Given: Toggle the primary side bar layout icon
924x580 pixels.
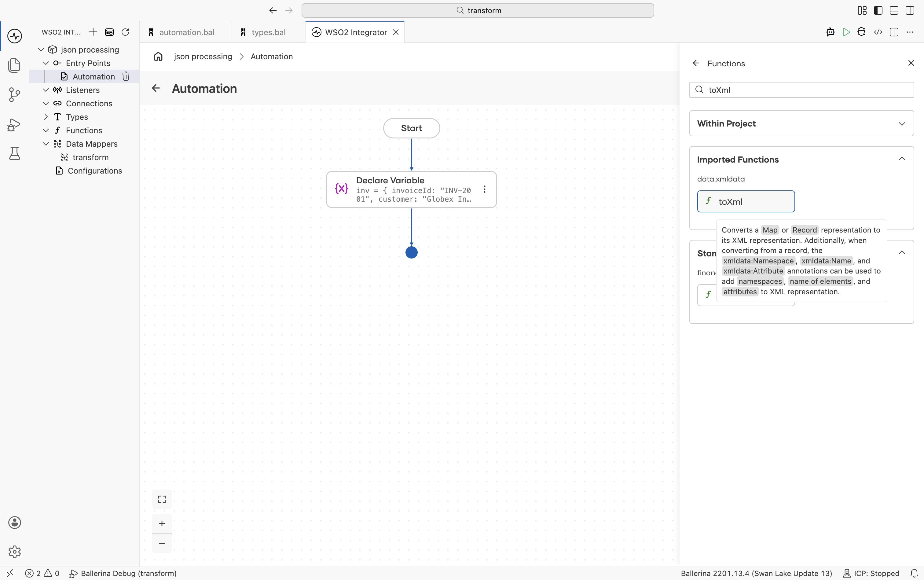Looking at the screenshot, I should pyautogui.click(x=878, y=10).
